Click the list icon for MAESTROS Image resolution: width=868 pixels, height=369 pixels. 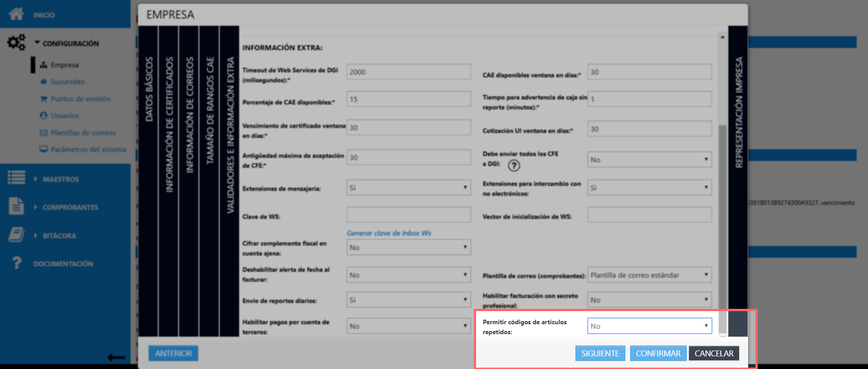pyautogui.click(x=16, y=177)
